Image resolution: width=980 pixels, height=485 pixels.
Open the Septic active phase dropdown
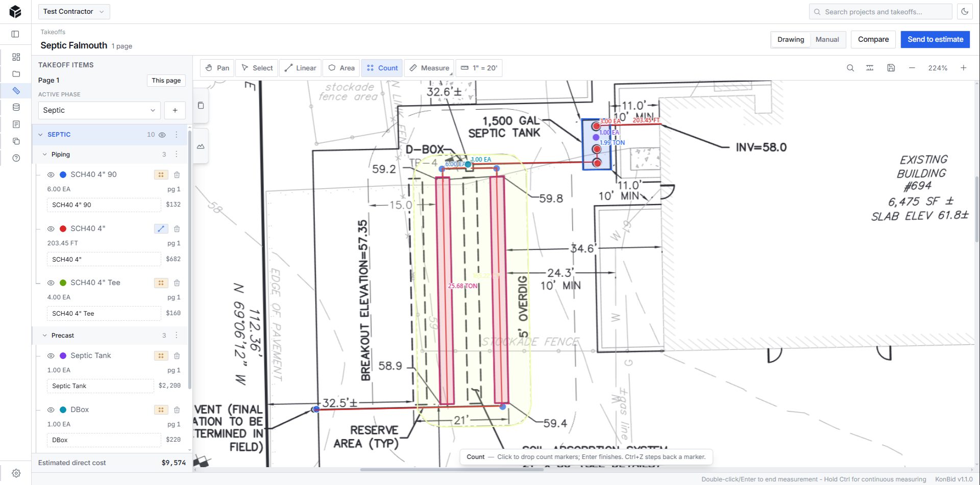click(100, 110)
